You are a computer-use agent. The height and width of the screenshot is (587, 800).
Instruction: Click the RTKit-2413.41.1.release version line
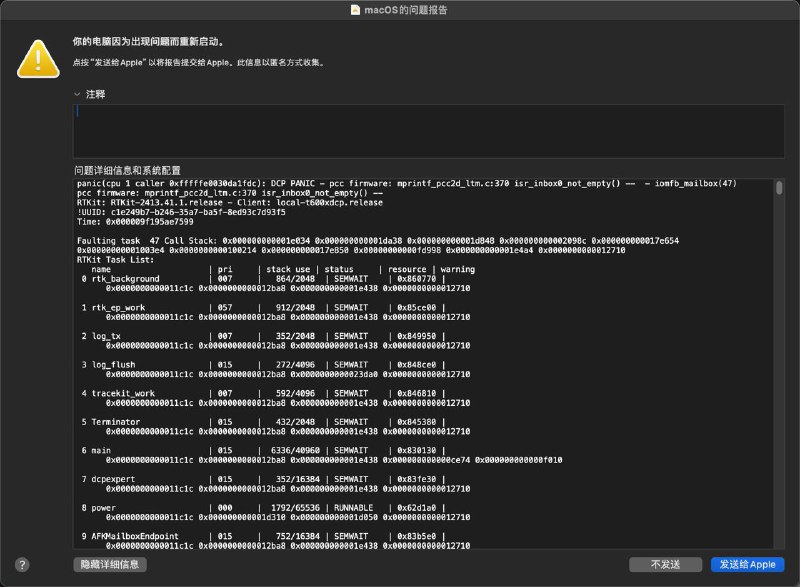[230, 202]
